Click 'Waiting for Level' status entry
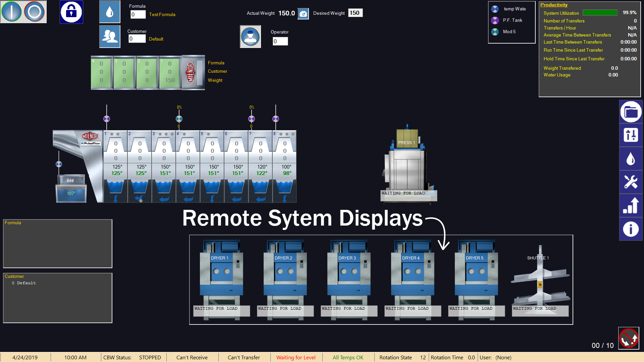Viewport: 644px width, 362px height. point(296,358)
